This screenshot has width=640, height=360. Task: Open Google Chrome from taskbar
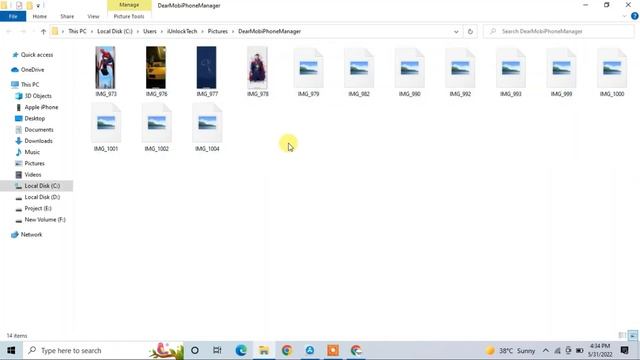287,351
